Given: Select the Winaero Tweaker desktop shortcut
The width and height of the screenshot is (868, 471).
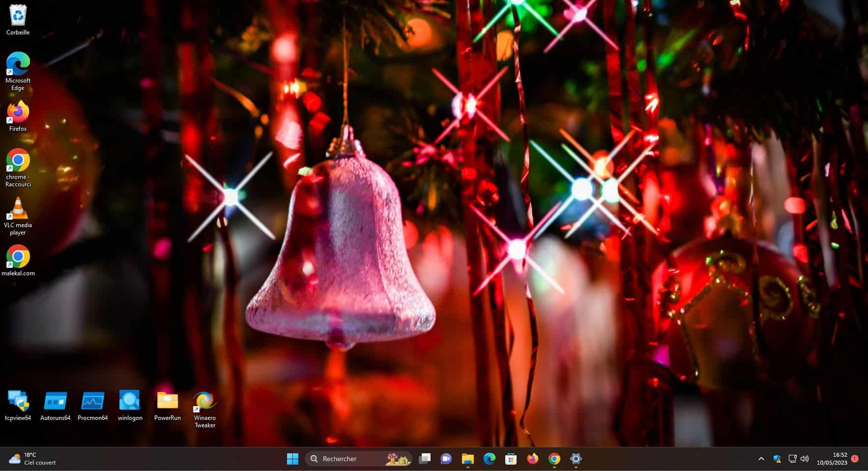Looking at the screenshot, I should tap(205, 409).
